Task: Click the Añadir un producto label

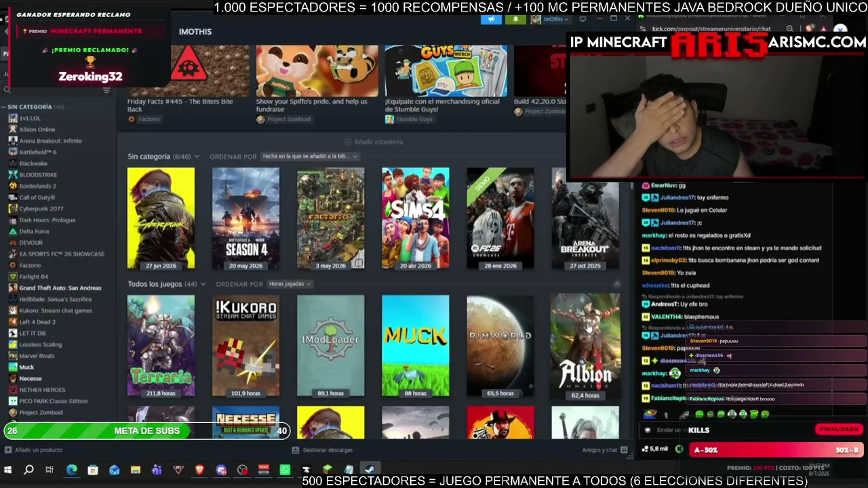Action: pos(39,450)
